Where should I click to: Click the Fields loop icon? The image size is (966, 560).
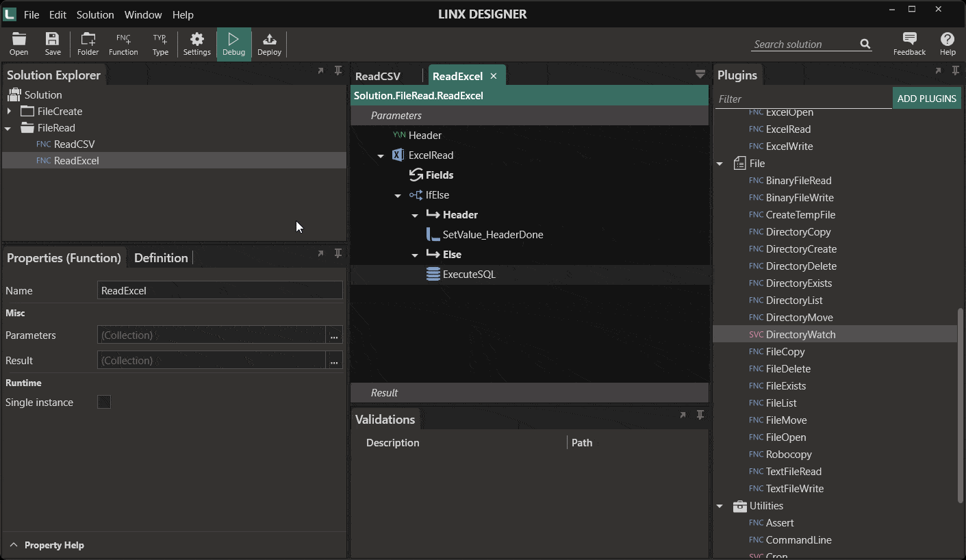416,175
